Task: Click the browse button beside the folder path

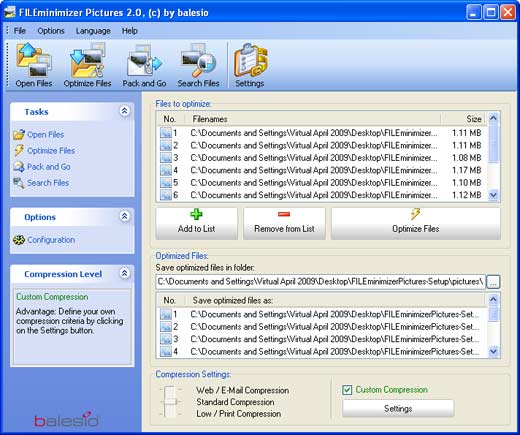Action: coord(493,282)
